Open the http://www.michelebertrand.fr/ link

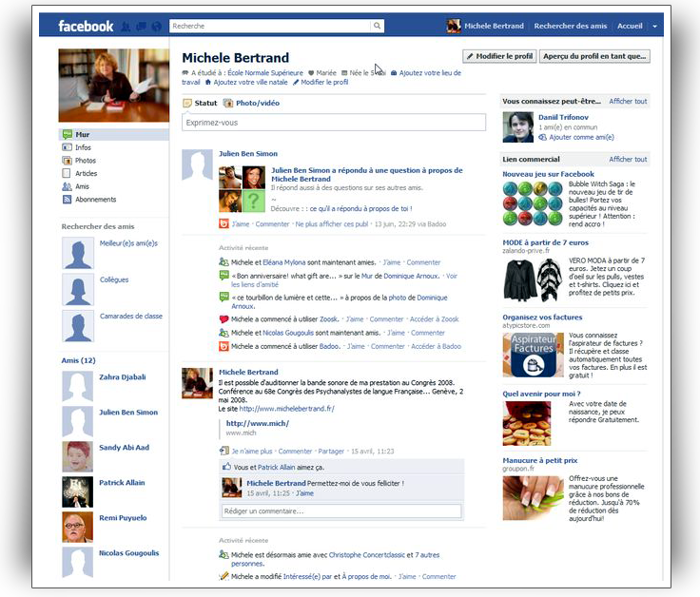pyautogui.click(x=286, y=409)
